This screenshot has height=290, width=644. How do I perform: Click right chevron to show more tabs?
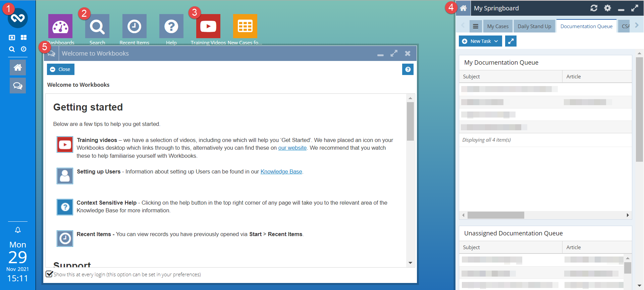pos(637,25)
